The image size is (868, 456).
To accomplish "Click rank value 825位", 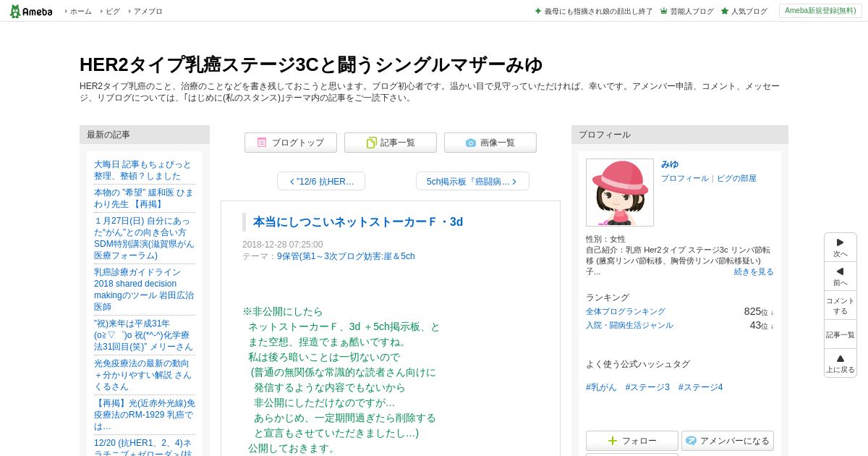I will 756,311.
